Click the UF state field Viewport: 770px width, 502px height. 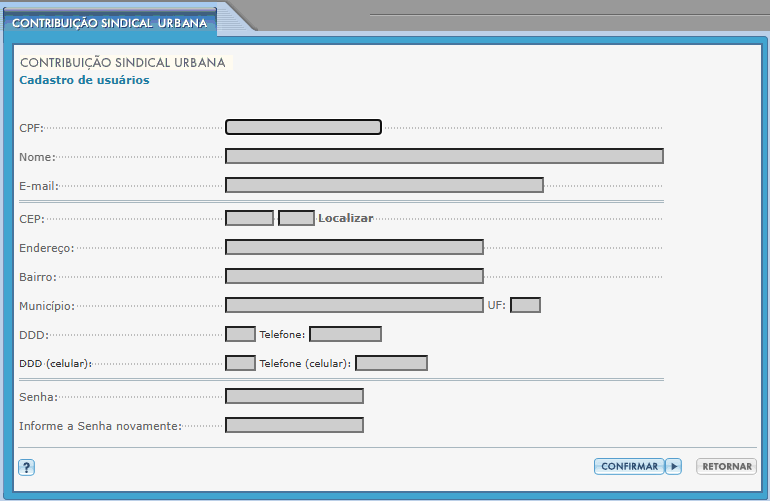point(525,305)
